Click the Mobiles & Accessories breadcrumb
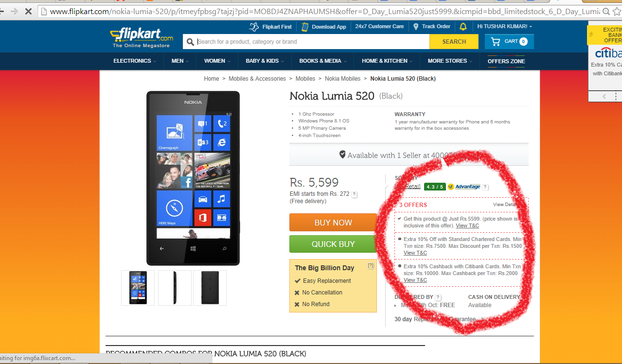Image resolution: width=622 pixels, height=364 pixels. tap(257, 79)
